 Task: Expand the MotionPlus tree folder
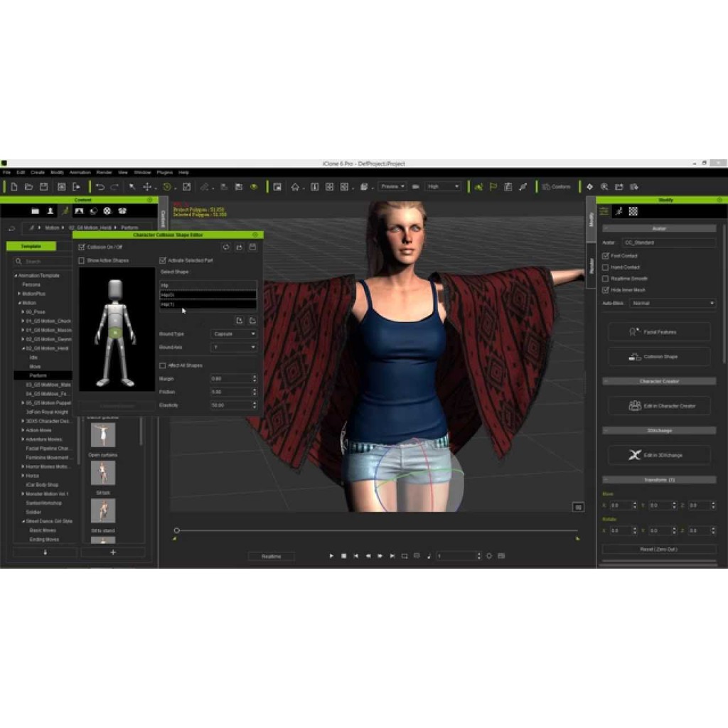19,294
